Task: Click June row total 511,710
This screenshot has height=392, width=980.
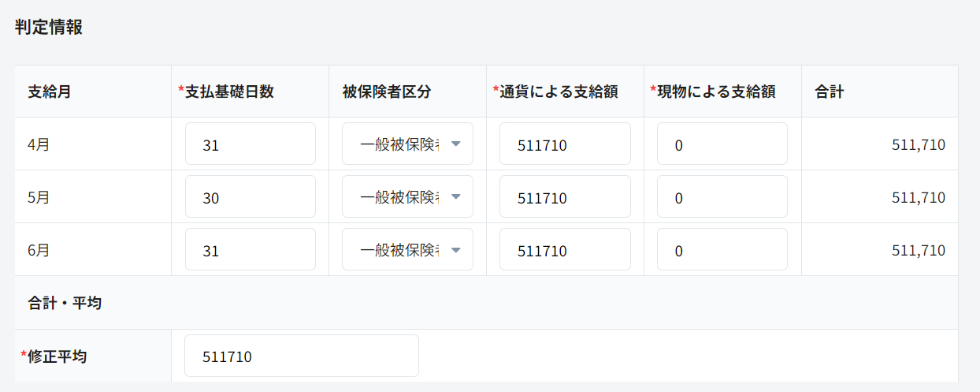Action: pyautogui.click(x=918, y=250)
